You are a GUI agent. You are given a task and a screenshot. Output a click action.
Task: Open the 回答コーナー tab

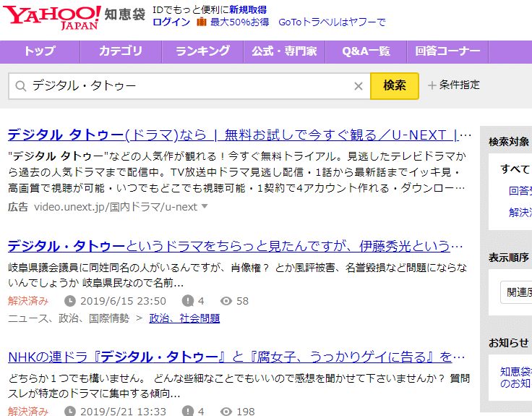tap(448, 51)
